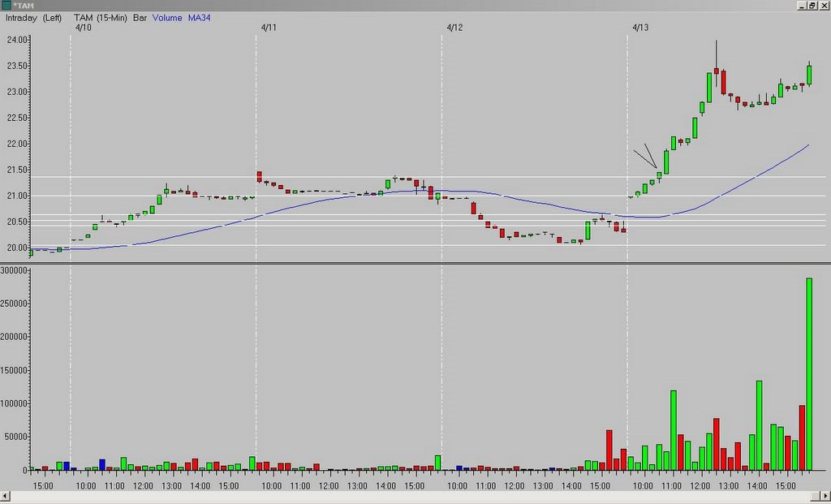Click the 'Bar' chart type label
831x504 pixels.
click(x=140, y=18)
